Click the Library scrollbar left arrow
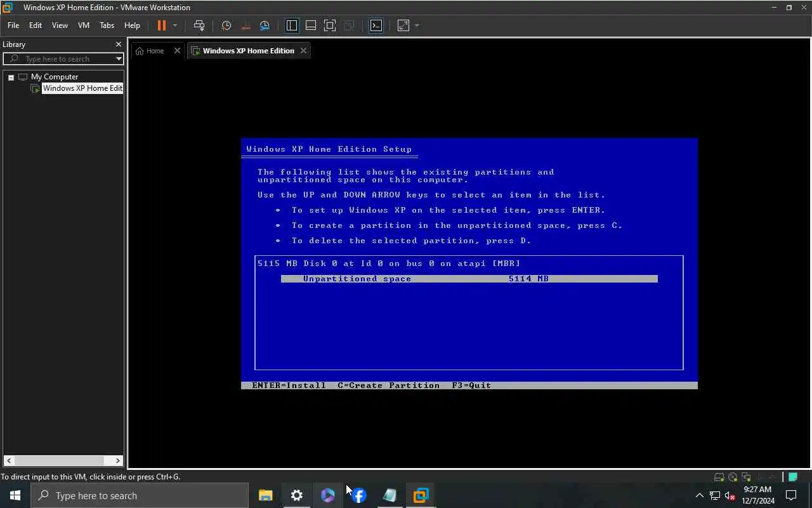The width and height of the screenshot is (812, 508). (x=9, y=460)
